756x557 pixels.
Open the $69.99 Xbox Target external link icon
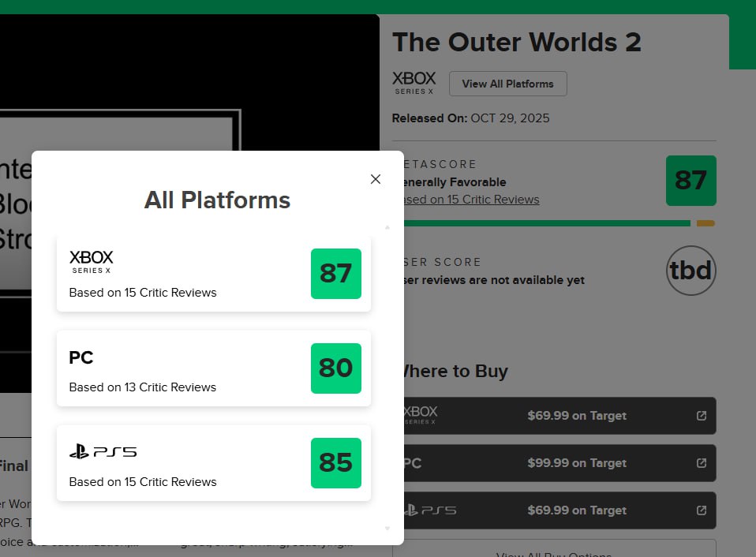701,416
